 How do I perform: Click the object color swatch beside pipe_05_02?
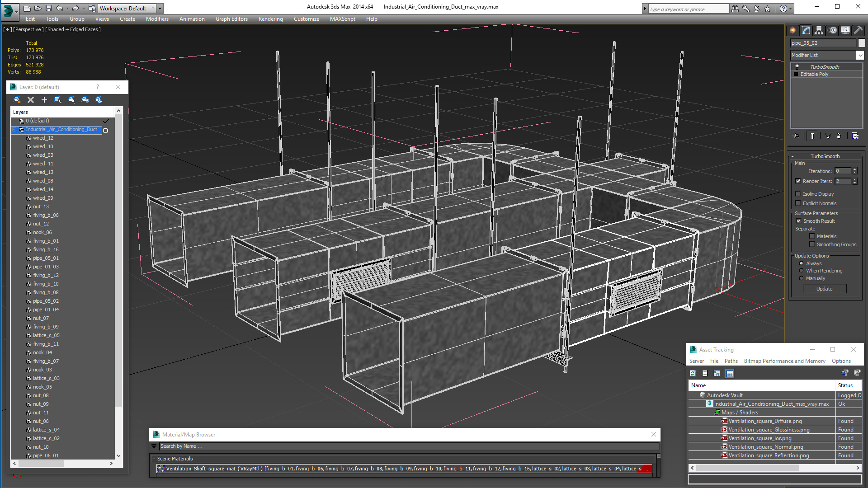pyautogui.click(x=862, y=43)
